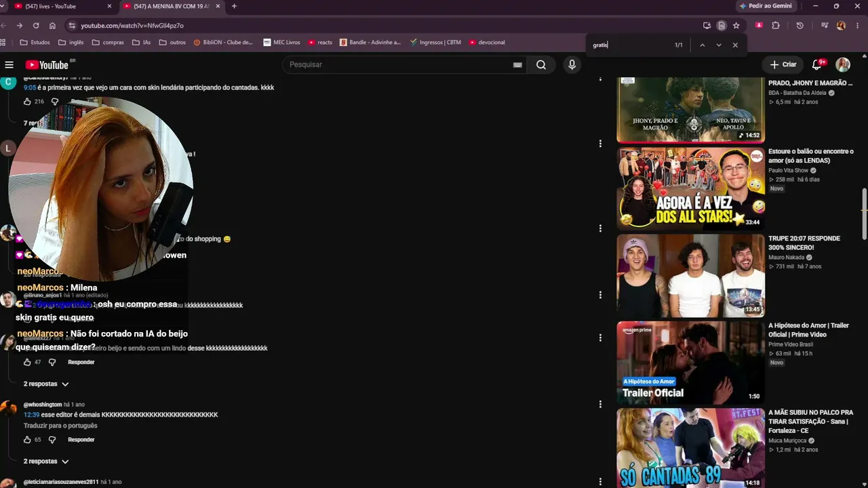The image size is (868, 488).
Task: Expand 2 respostas under @whoshingtom comment
Action: [46, 462]
